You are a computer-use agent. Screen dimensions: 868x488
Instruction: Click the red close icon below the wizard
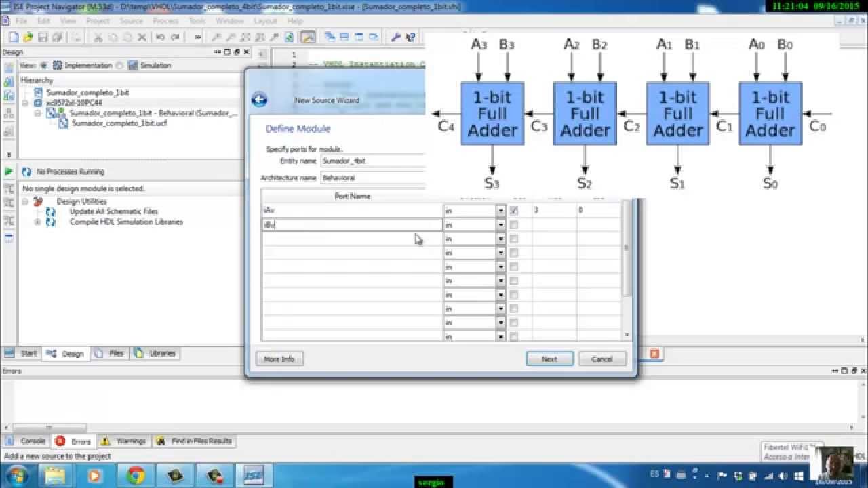[654, 354]
